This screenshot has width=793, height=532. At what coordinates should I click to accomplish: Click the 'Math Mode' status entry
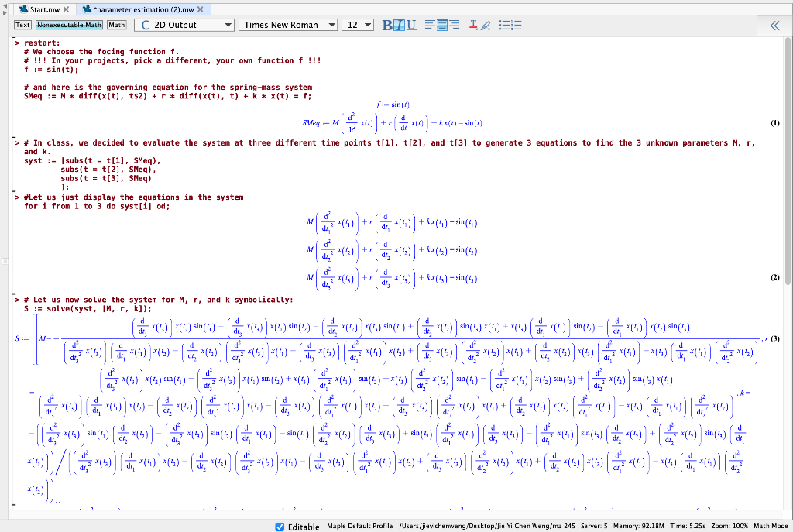[x=771, y=526]
